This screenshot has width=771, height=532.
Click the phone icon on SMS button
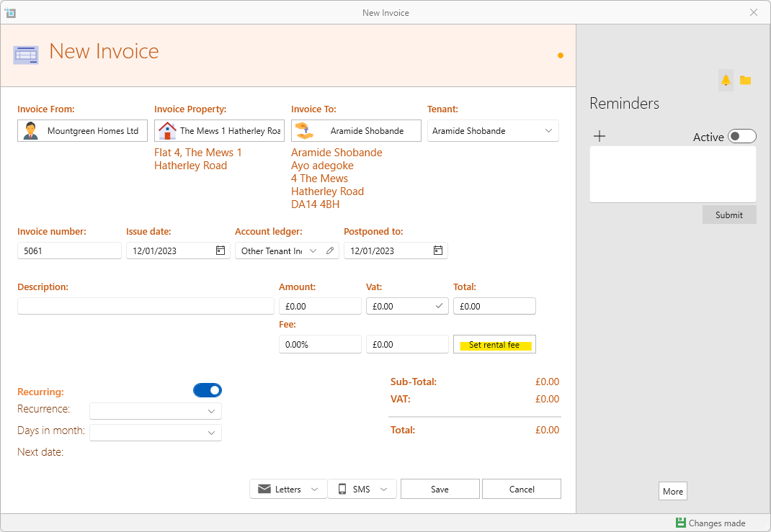(x=342, y=489)
